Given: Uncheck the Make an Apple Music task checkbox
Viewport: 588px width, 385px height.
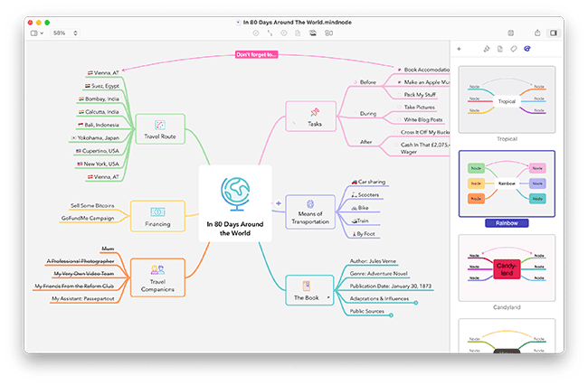Looking at the screenshot, I should (x=399, y=82).
